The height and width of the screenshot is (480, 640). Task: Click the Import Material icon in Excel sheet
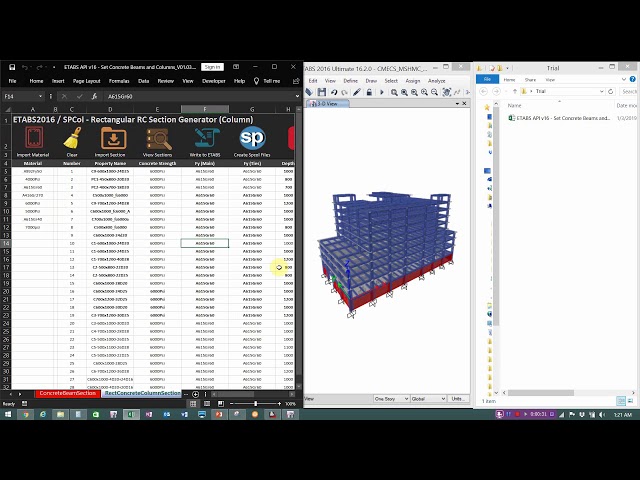(34, 138)
